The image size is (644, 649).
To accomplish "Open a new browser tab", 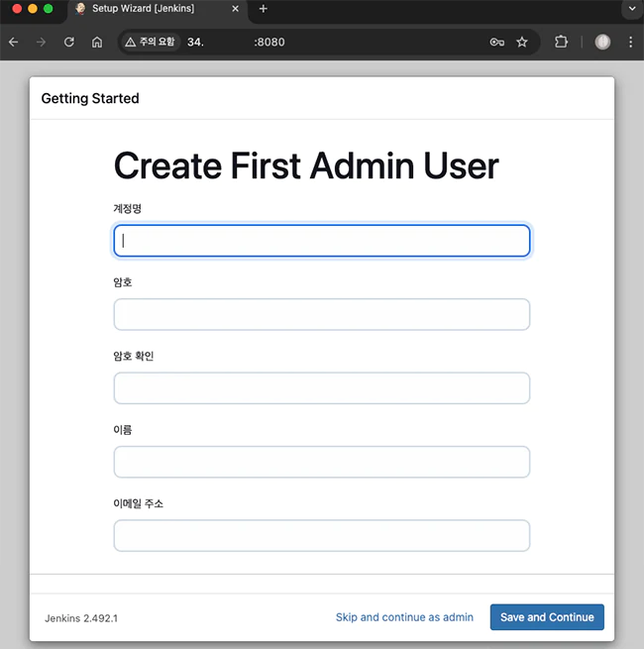I will (264, 9).
